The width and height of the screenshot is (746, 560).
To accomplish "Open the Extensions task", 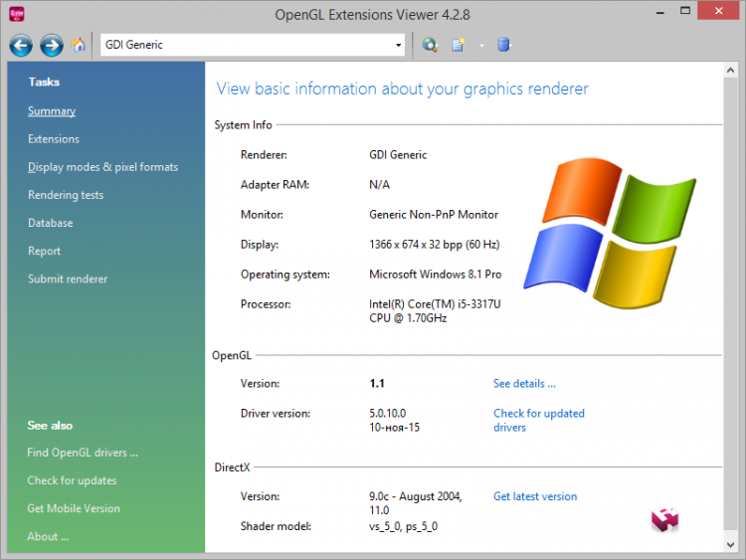I will coord(54,139).
